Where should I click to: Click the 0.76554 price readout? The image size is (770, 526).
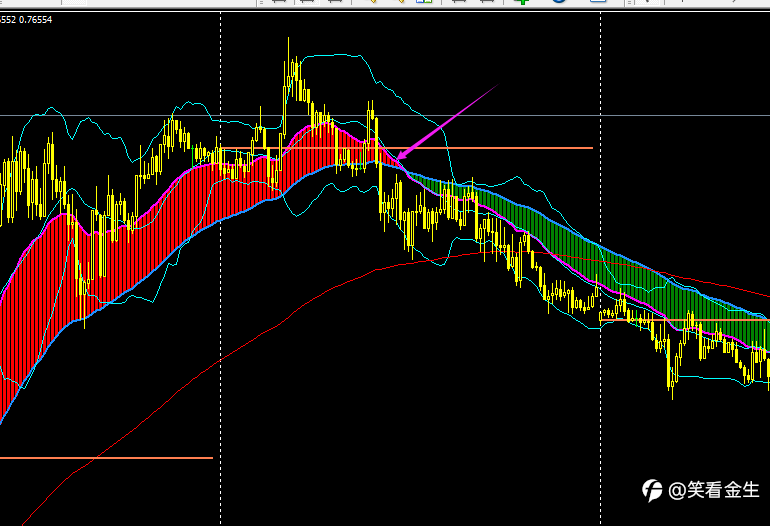[x=35, y=20]
